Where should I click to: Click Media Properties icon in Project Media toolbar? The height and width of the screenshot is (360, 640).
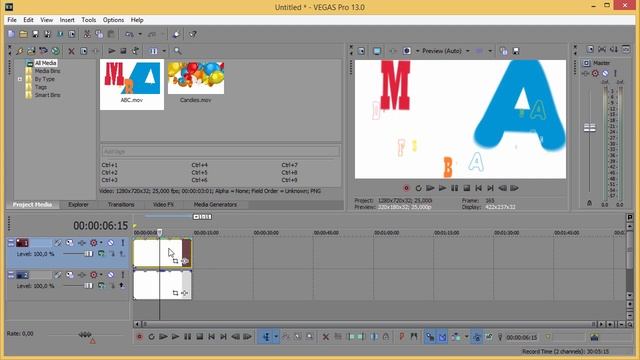coord(83,51)
